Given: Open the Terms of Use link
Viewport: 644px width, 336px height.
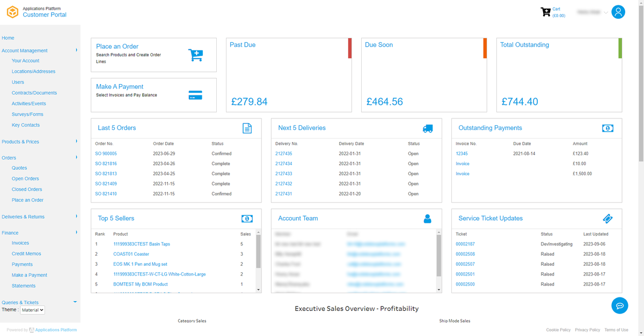Looking at the screenshot, I should tap(616, 330).
